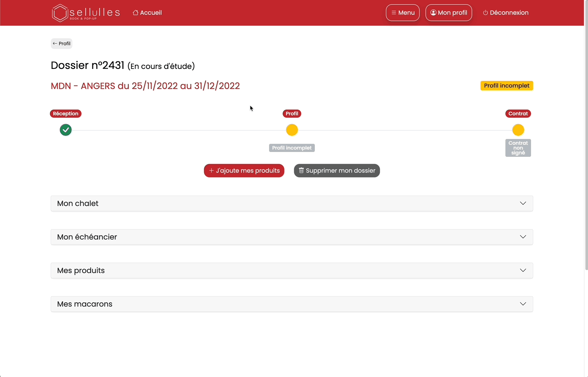Open the Menu button

click(x=403, y=13)
